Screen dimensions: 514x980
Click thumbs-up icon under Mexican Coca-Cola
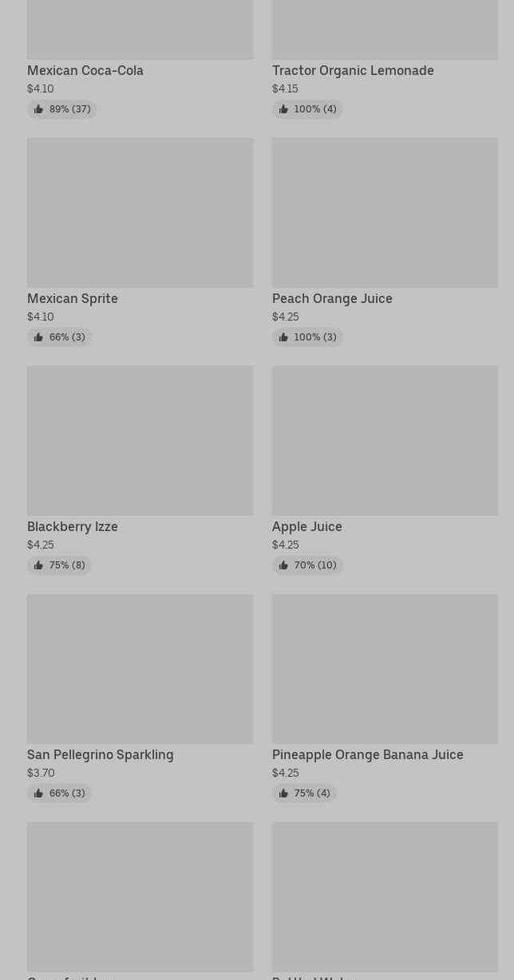(x=38, y=109)
